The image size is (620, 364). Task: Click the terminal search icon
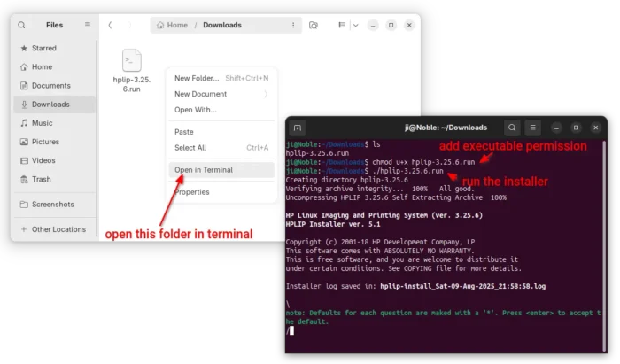pyautogui.click(x=512, y=128)
